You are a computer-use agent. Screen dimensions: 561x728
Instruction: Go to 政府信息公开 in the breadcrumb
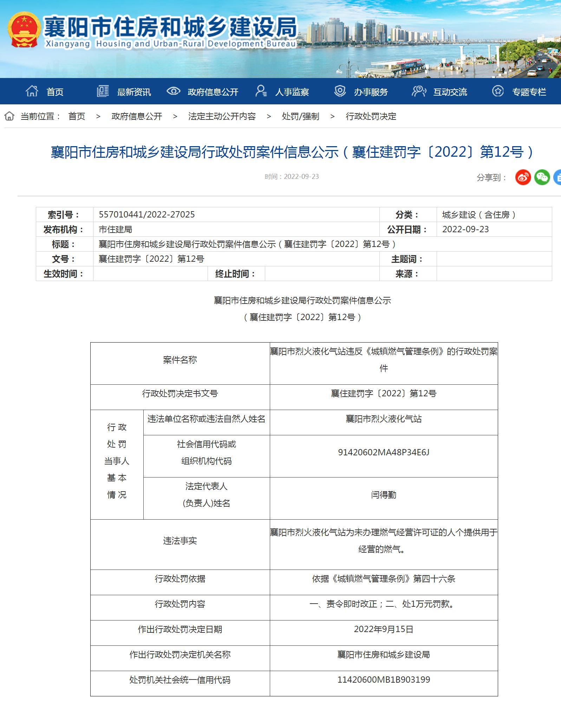click(137, 116)
